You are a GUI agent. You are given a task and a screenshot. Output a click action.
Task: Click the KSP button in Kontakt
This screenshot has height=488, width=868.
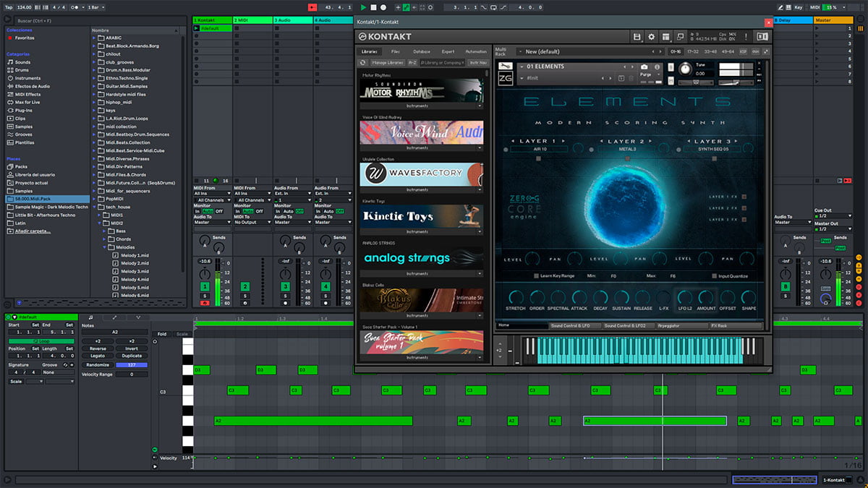point(744,51)
